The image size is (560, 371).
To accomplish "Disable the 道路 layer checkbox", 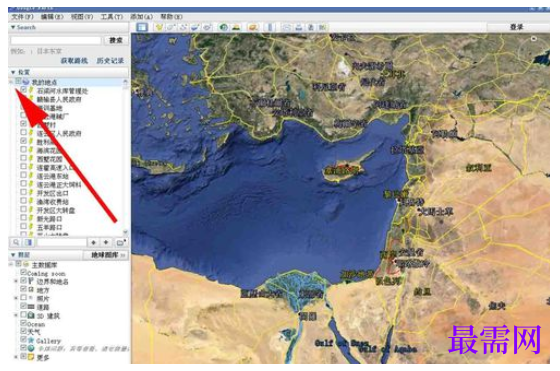I will pos(24,306).
